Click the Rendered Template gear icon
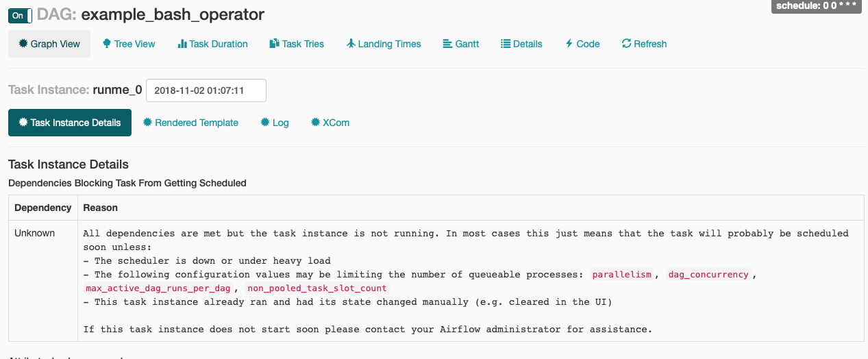The height and width of the screenshot is (359, 868). pos(147,123)
